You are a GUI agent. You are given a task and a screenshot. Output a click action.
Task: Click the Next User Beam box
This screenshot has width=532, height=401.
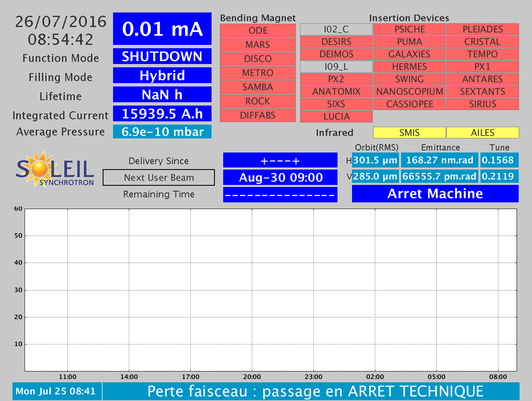(159, 177)
